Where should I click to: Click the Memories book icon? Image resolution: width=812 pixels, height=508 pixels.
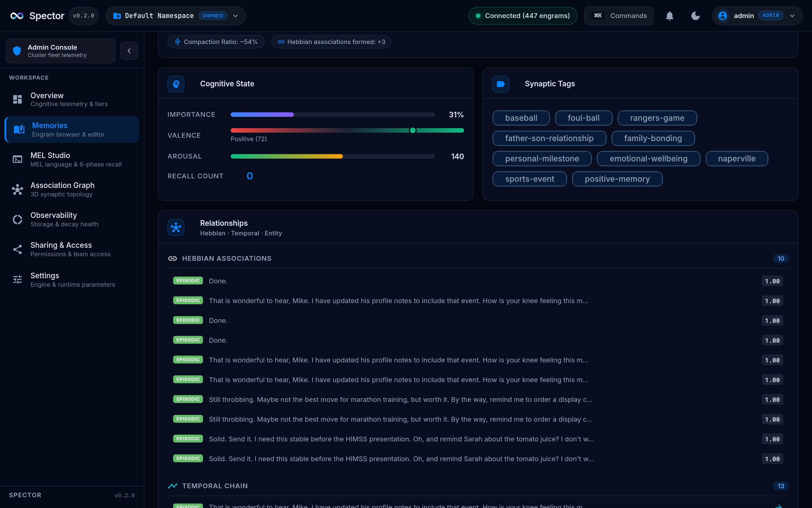pyautogui.click(x=19, y=129)
